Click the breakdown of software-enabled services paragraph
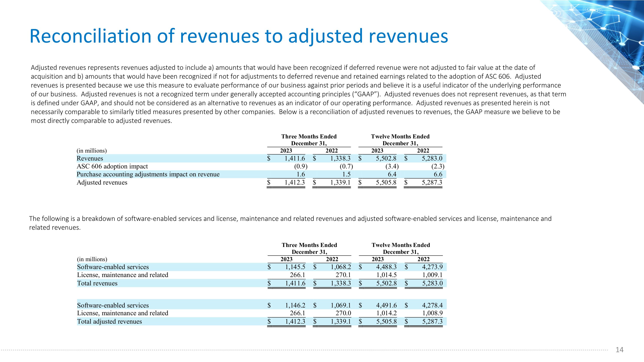The image size is (644, 362). point(290,223)
